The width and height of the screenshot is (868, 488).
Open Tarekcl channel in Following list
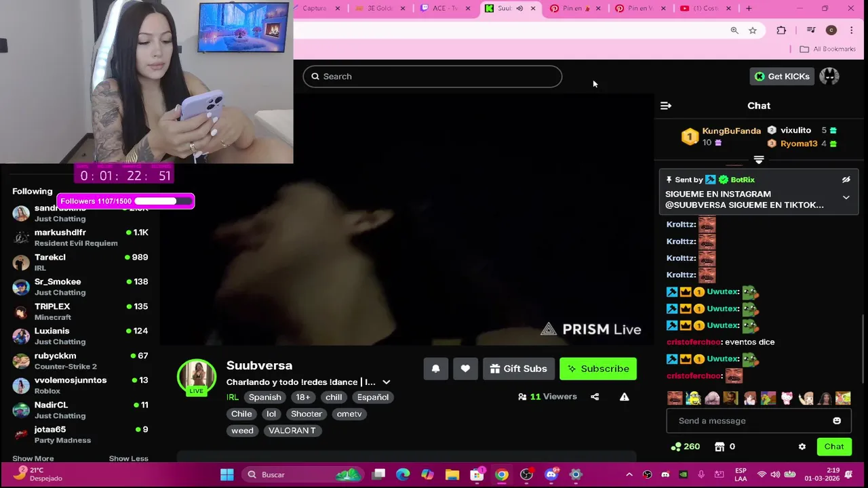(81, 262)
